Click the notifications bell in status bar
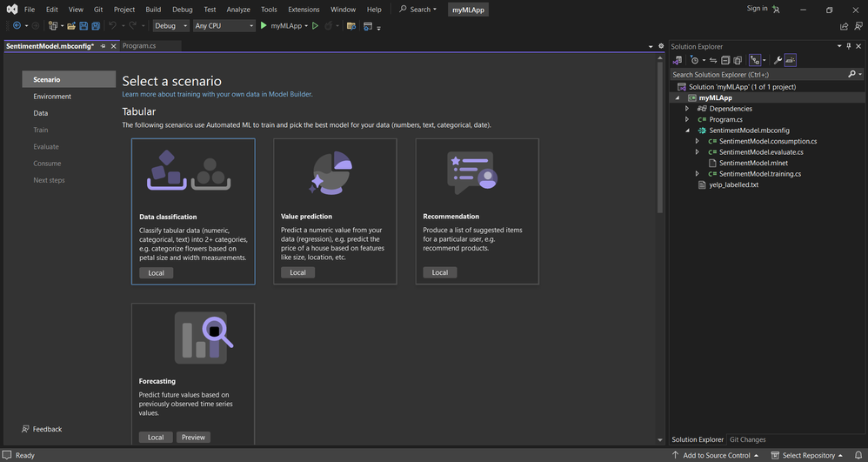Screen dimensions: 868x462 pos(858,455)
